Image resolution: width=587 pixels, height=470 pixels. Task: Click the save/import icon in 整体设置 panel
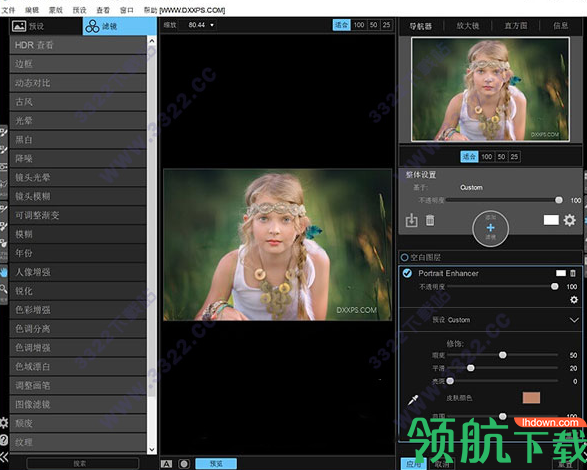[411, 220]
